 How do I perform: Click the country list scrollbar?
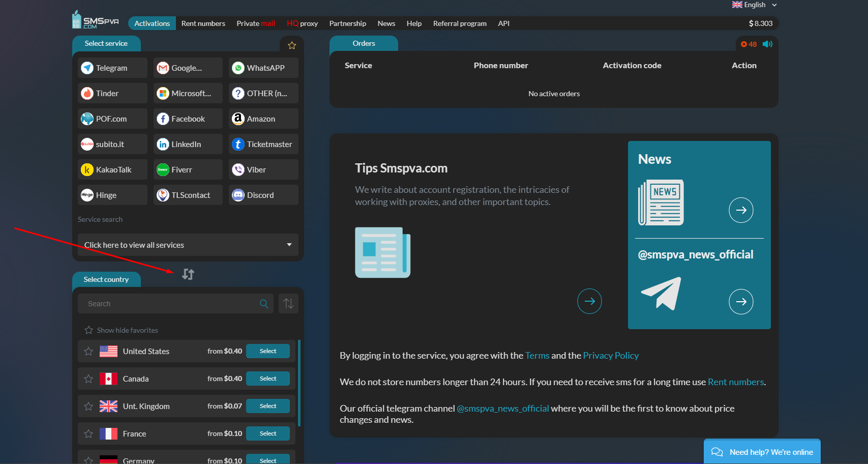(300, 383)
